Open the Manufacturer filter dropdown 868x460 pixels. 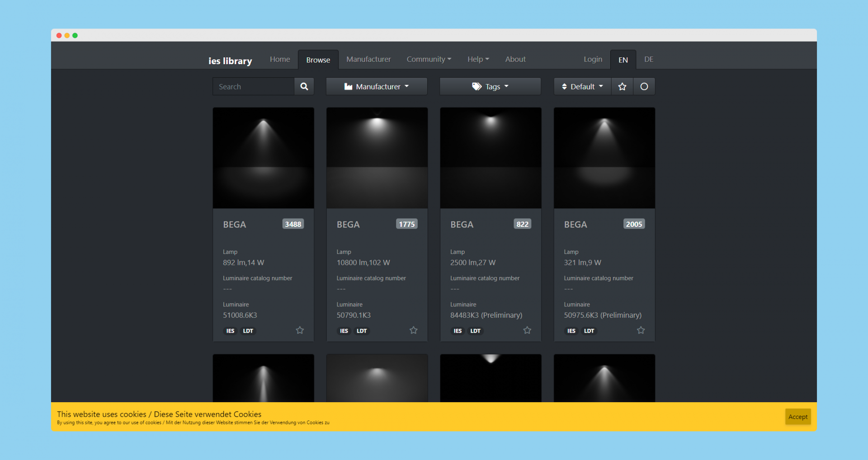(x=377, y=86)
